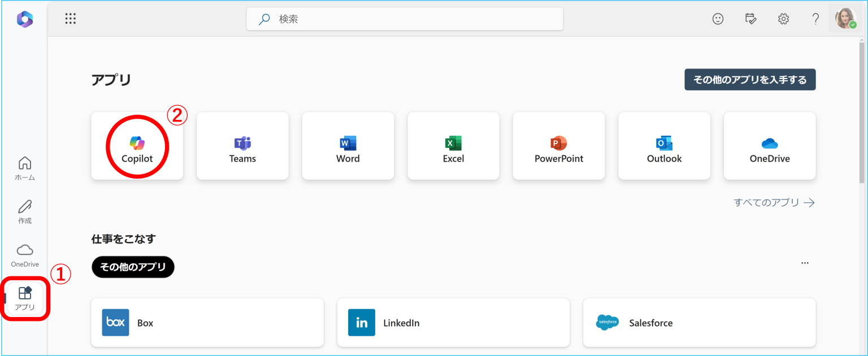Image resolution: width=868 pixels, height=356 pixels.
Task: Expand the more options menu for 仕事をこなす
Action: click(x=805, y=262)
